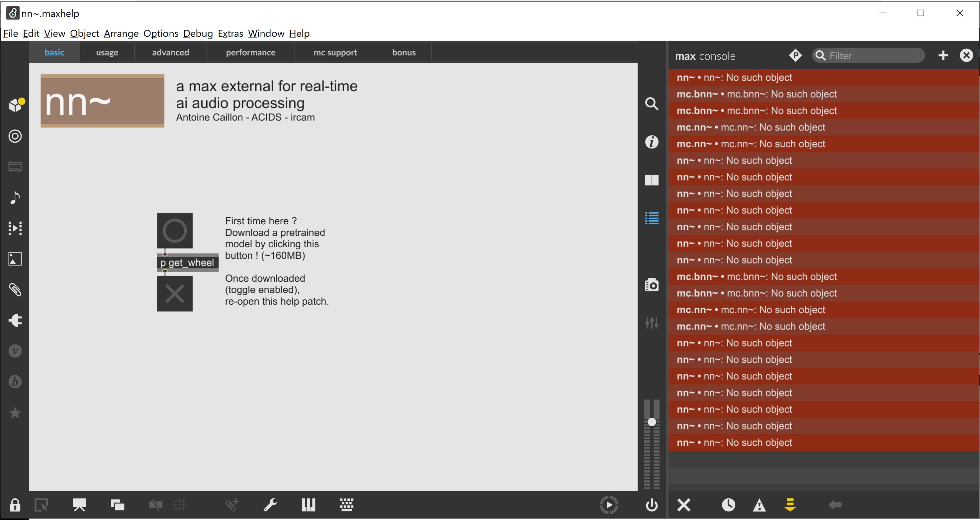The height and width of the screenshot is (520, 980).
Task: Open the Reference book sidebar
Action: click(652, 180)
